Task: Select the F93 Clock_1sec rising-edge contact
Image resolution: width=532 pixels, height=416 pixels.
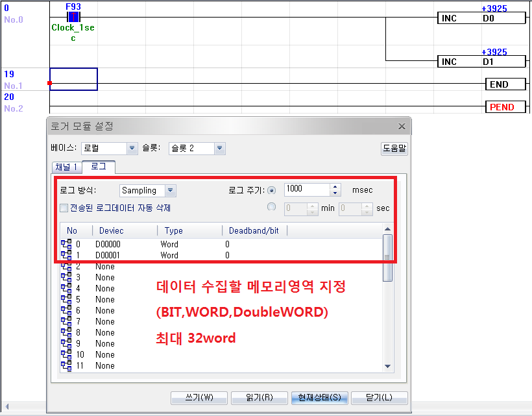Action: (x=73, y=17)
